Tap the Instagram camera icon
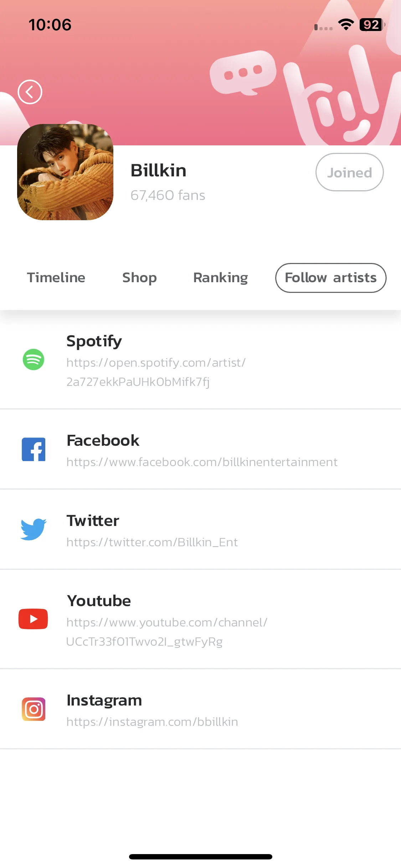The height and width of the screenshot is (868, 401). point(34,709)
